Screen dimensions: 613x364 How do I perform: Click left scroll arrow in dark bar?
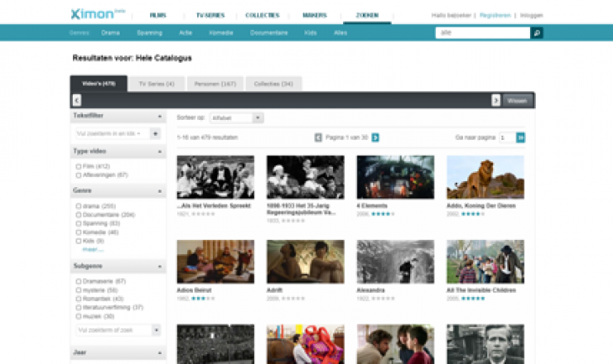[77, 100]
